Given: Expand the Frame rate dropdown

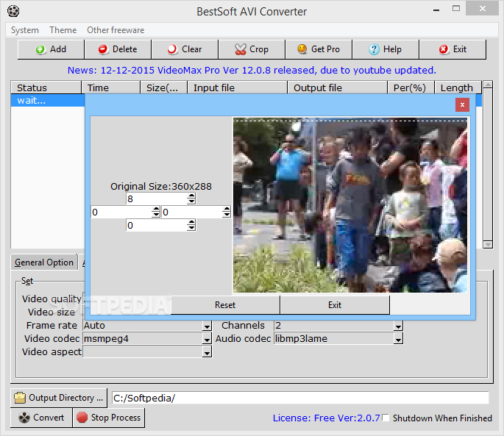Looking at the screenshot, I should click(207, 326).
